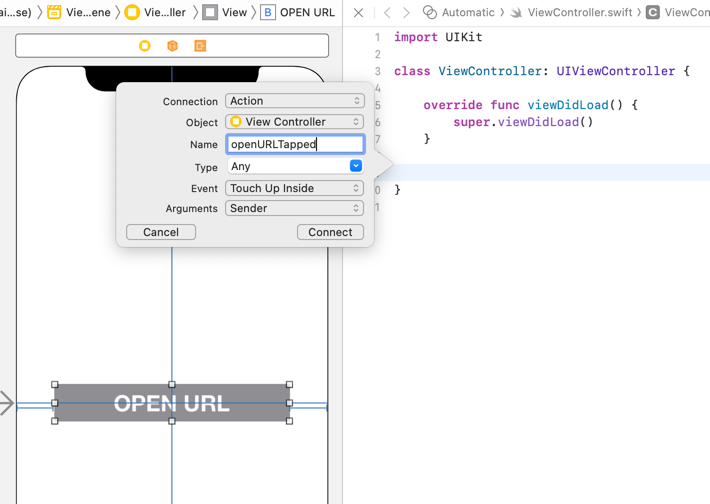Click ViewController.swift in jump bar

[x=580, y=12]
